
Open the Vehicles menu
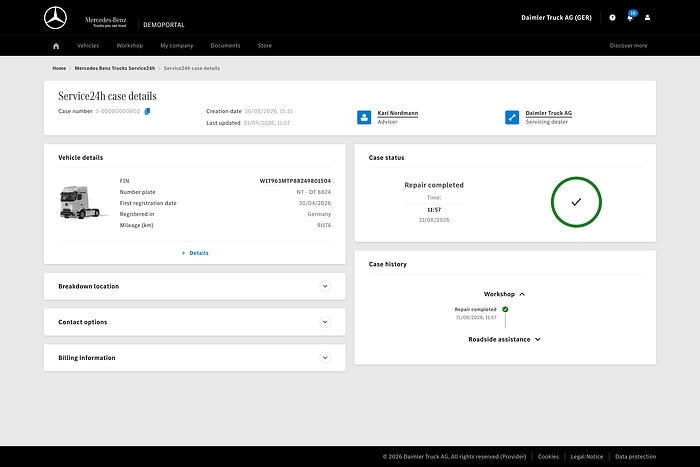(88, 46)
